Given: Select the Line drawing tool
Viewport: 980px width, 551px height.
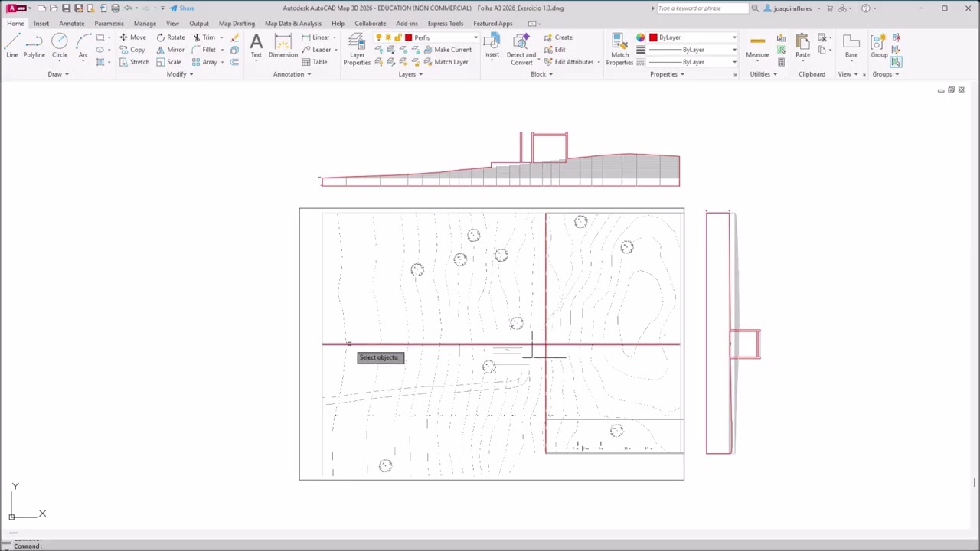Looking at the screenshot, I should (x=12, y=46).
